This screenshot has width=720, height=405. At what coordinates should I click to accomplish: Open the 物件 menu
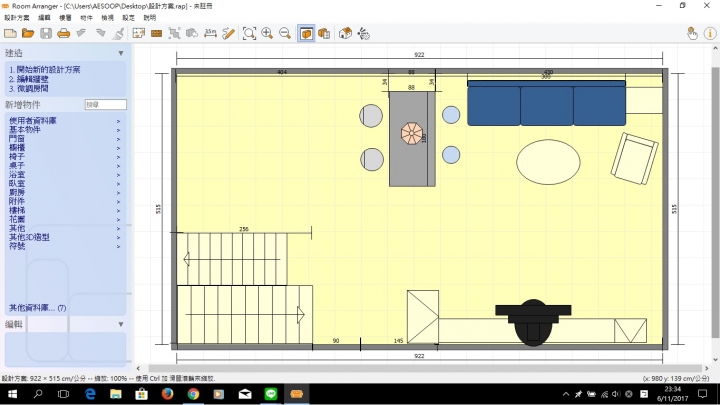[86, 18]
